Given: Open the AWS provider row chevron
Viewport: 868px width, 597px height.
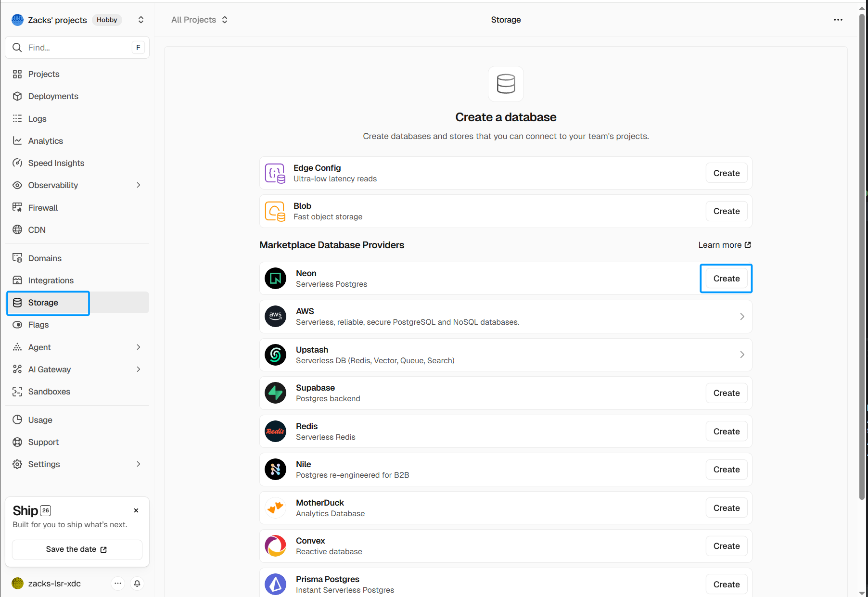Looking at the screenshot, I should coord(742,317).
